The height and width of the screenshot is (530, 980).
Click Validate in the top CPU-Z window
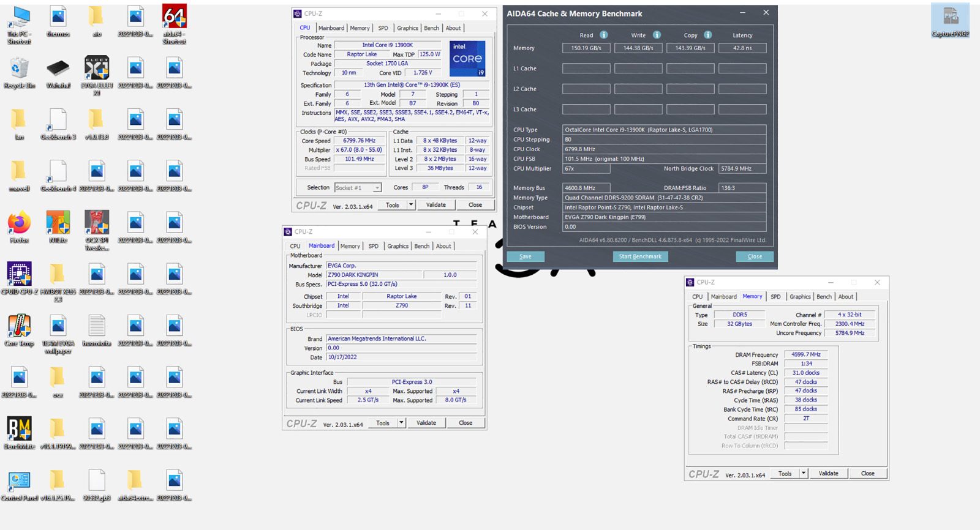[436, 205]
